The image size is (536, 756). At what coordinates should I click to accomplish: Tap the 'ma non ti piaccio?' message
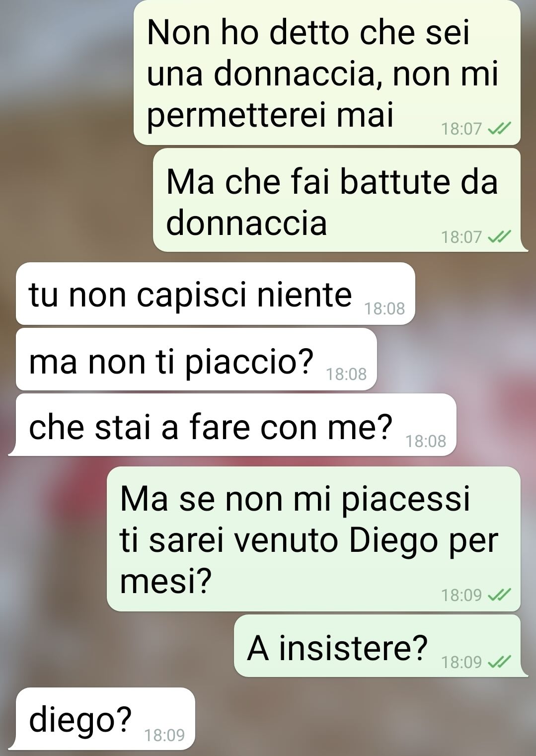click(196, 359)
